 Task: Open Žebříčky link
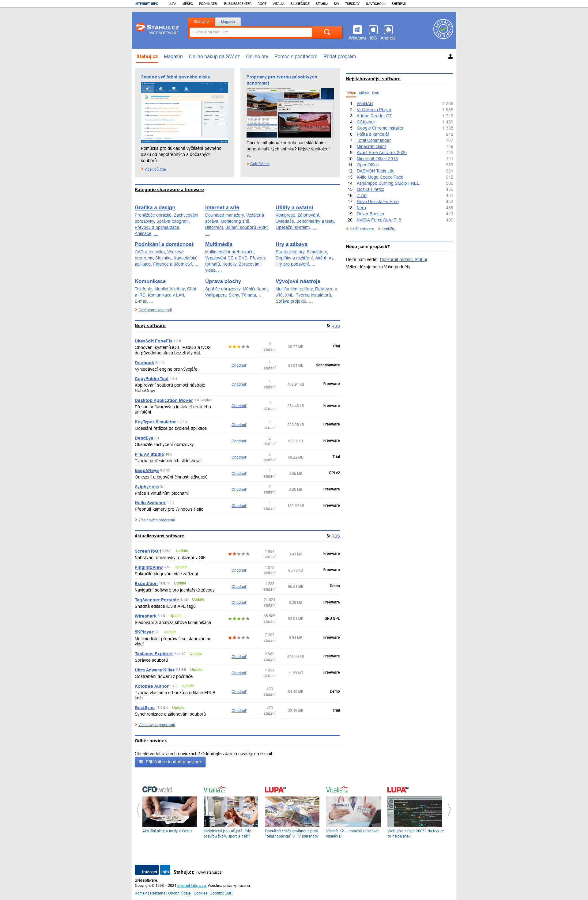[x=388, y=229]
